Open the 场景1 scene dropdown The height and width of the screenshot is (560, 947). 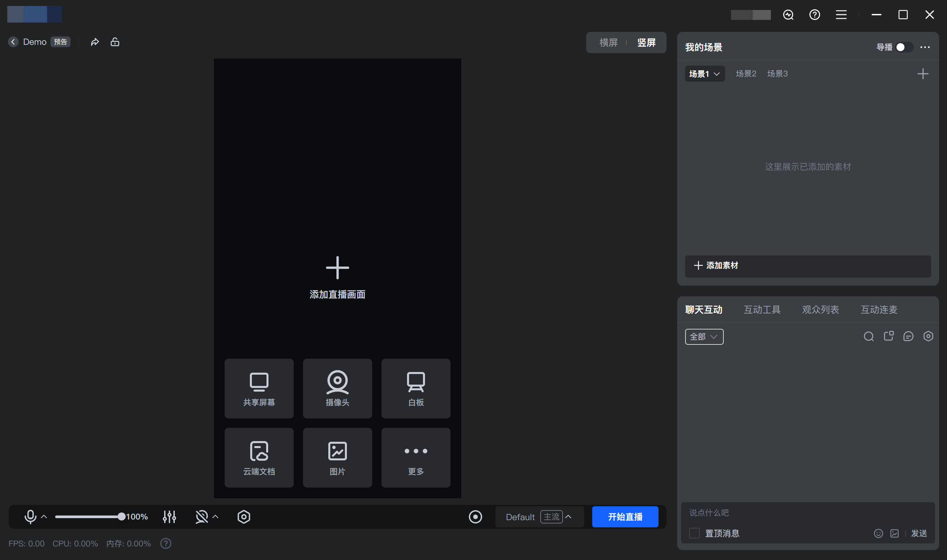tap(704, 74)
